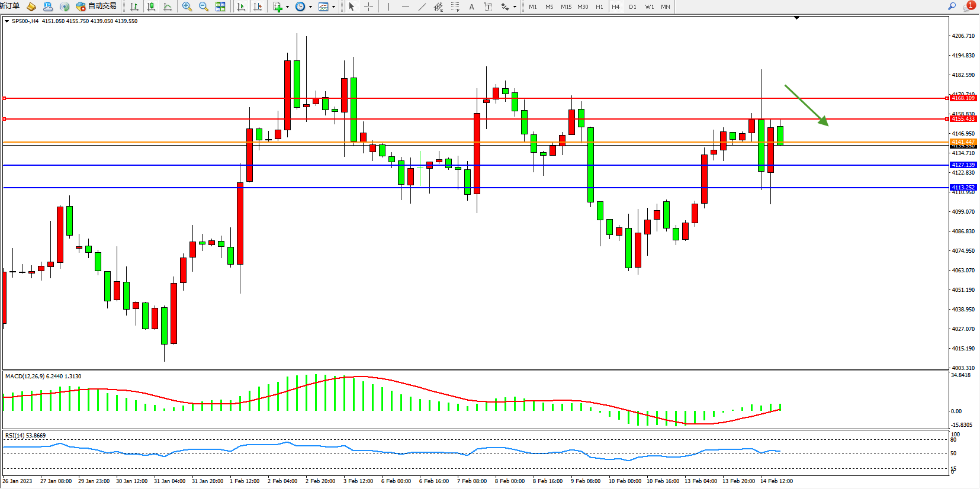Image resolution: width=980 pixels, height=489 pixels.
Task: Toggle the auto scroll chart button
Action: [x=241, y=7]
